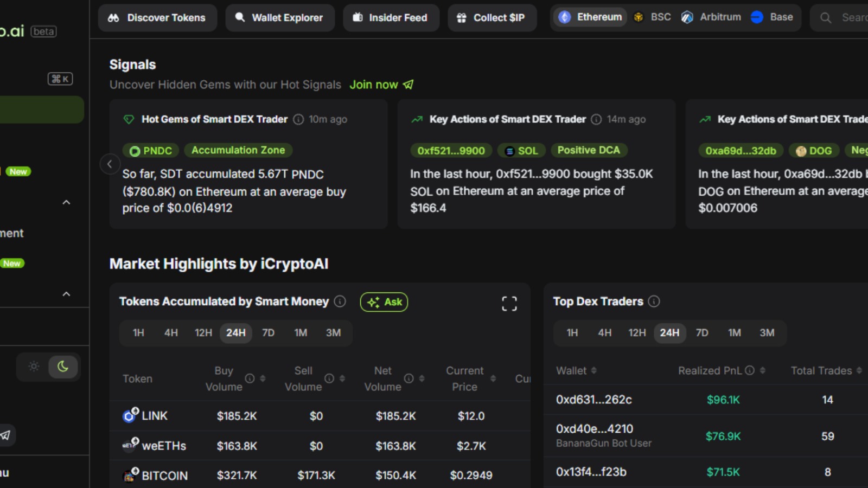Switch to the Base network

pyautogui.click(x=772, y=17)
